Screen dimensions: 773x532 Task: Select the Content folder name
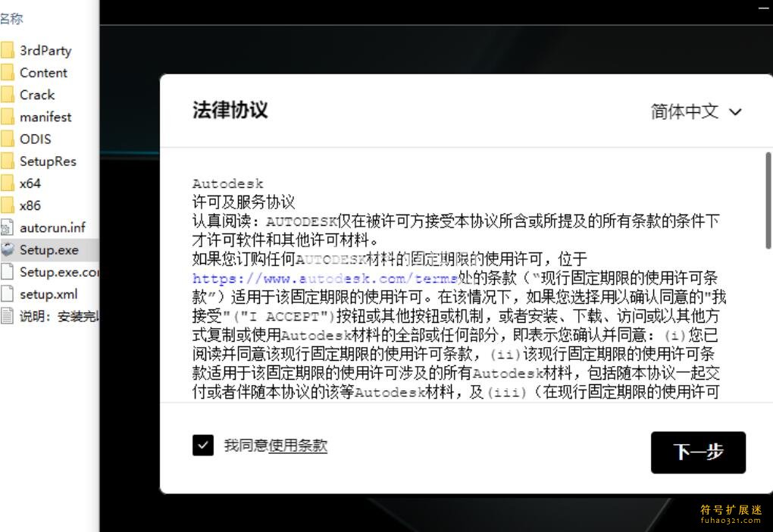tap(43, 73)
